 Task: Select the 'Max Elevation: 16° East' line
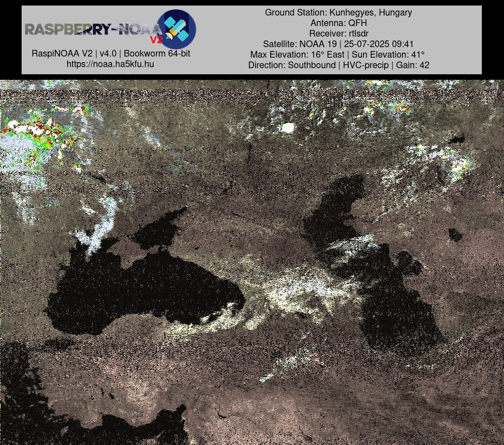click(338, 55)
